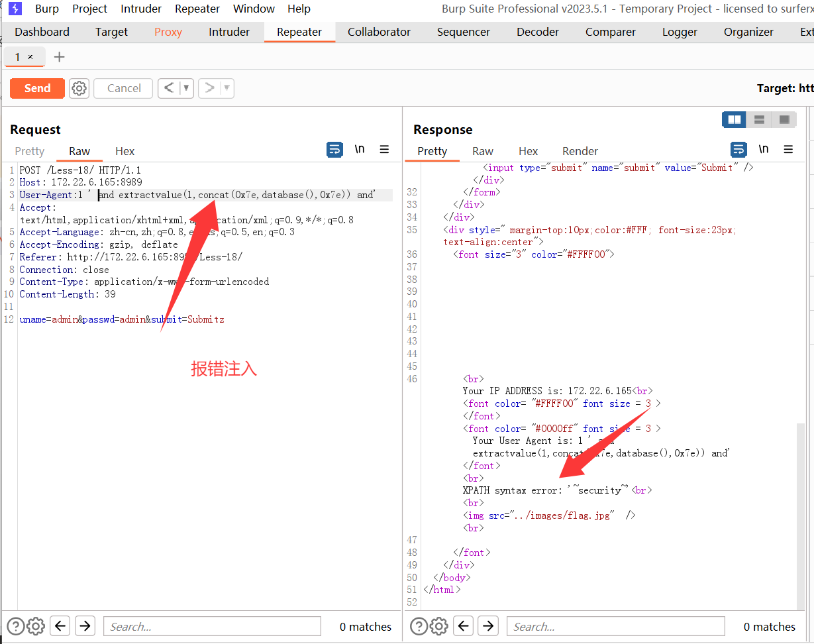The height and width of the screenshot is (644, 814).
Task: Open the Window menu
Action: click(x=254, y=9)
